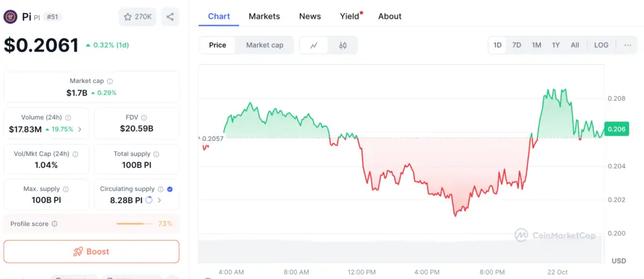Click the Profile score progress bar
The image size is (644, 279).
135,224
